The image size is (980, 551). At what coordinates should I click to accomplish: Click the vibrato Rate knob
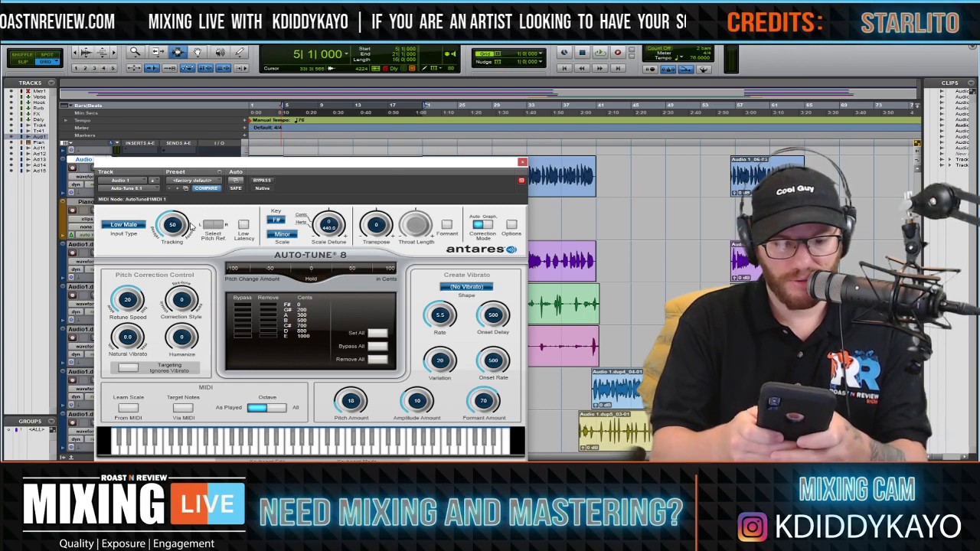pyautogui.click(x=439, y=315)
